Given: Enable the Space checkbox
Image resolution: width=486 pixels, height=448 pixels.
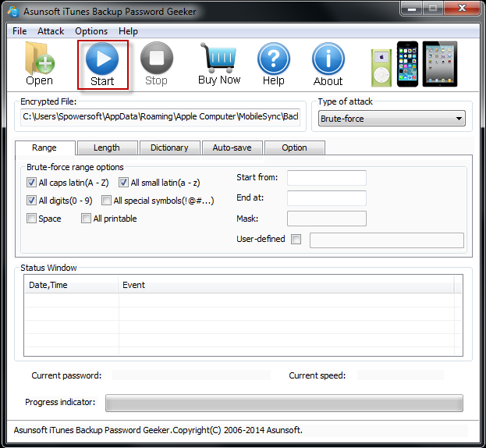Looking at the screenshot, I should (x=31, y=219).
